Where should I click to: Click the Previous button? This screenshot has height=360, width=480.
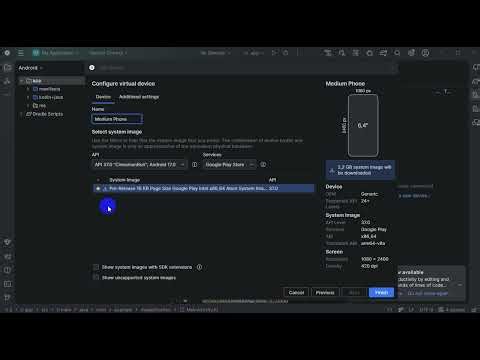pos(325,292)
